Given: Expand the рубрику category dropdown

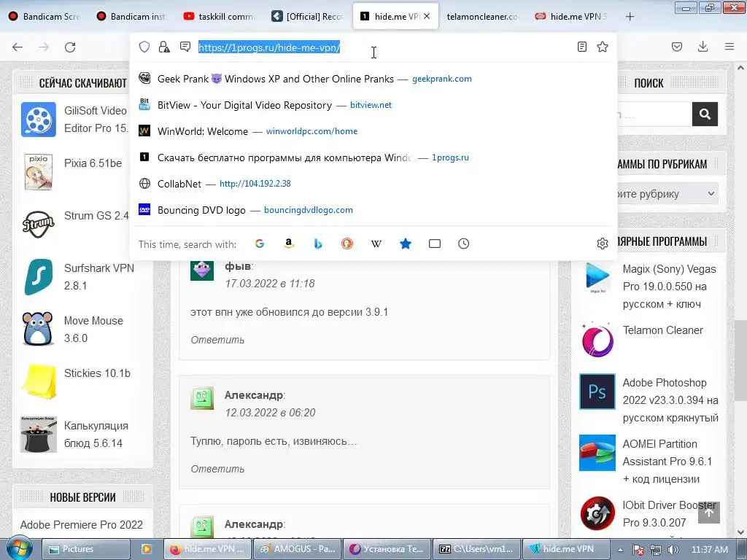Looking at the screenshot, I should [x=667, y=194].
